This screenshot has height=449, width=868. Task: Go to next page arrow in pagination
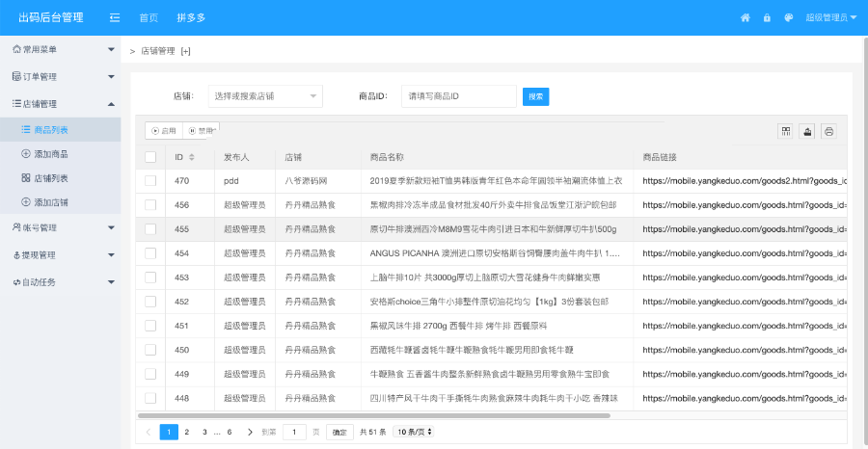(x=250, y=432)
